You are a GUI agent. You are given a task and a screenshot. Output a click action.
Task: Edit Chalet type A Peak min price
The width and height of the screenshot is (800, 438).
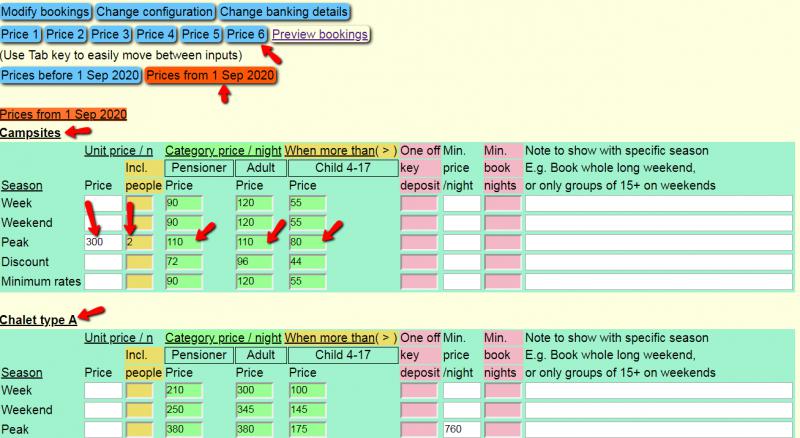[x=461, y=429]
